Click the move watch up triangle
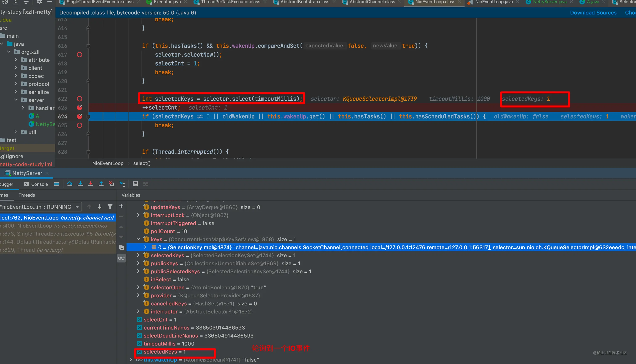This screenshot has height=364, width=636. (x=121, y=227)
